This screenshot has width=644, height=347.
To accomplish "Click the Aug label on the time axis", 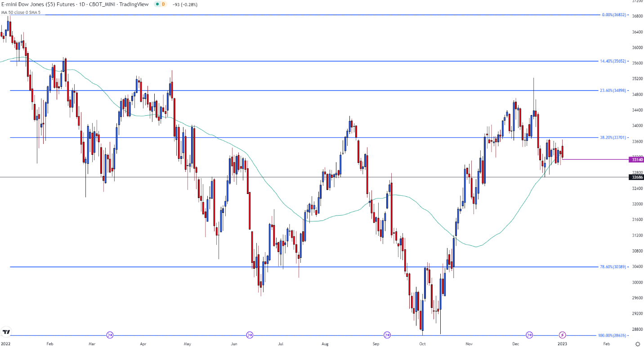I will 325,344.
